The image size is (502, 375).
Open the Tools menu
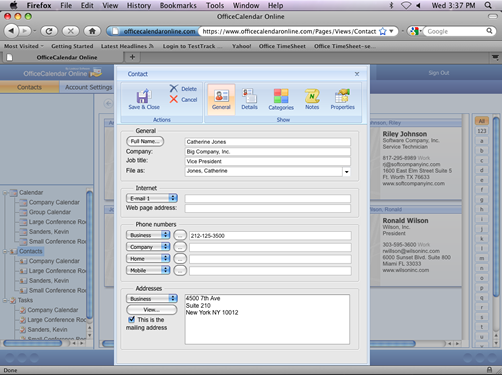(215, 5)
